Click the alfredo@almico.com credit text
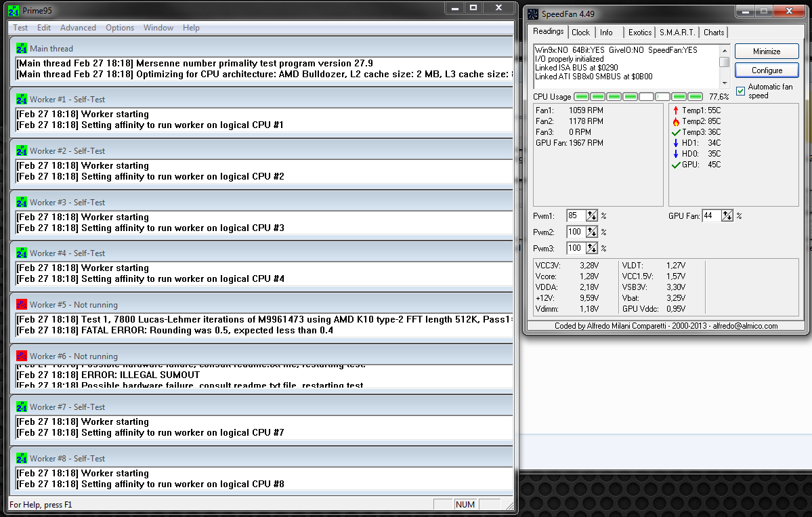812x517 pixels. pyautogui.click(x=745, y=326)
